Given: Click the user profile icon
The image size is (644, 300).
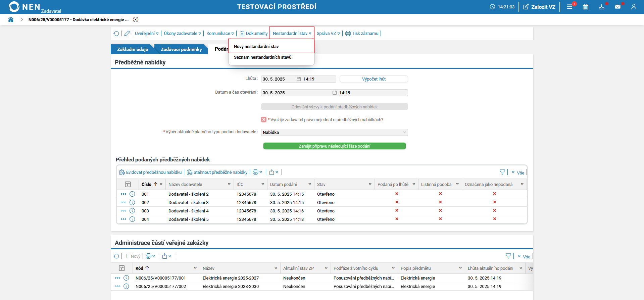Looking at the screenshot, I should [634, 7].
